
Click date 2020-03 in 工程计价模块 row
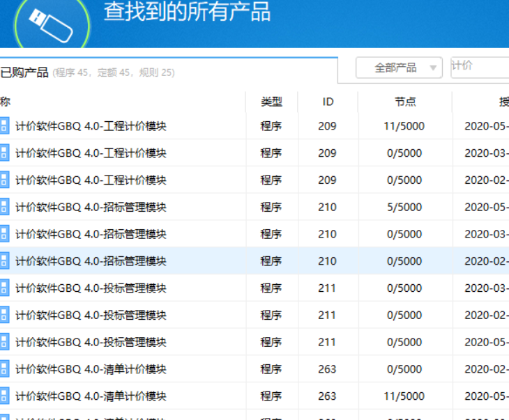coord(486,153)
